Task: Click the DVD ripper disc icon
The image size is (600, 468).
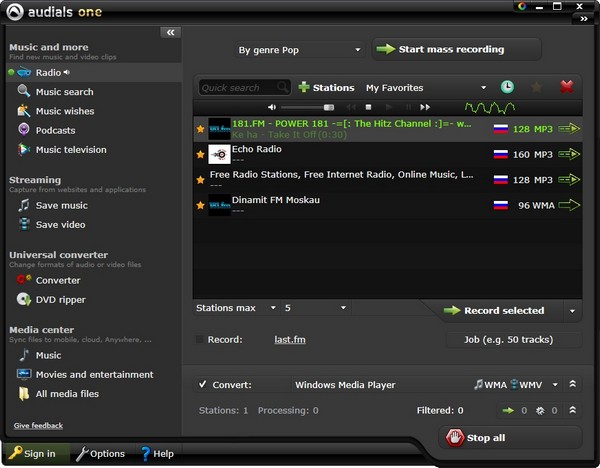Action: (24, 299)
